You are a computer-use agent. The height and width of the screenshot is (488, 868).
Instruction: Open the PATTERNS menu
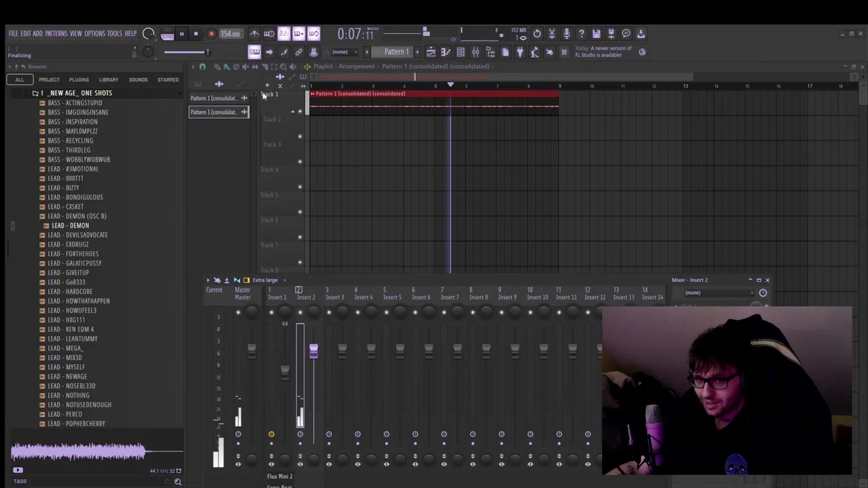point(56,33)
